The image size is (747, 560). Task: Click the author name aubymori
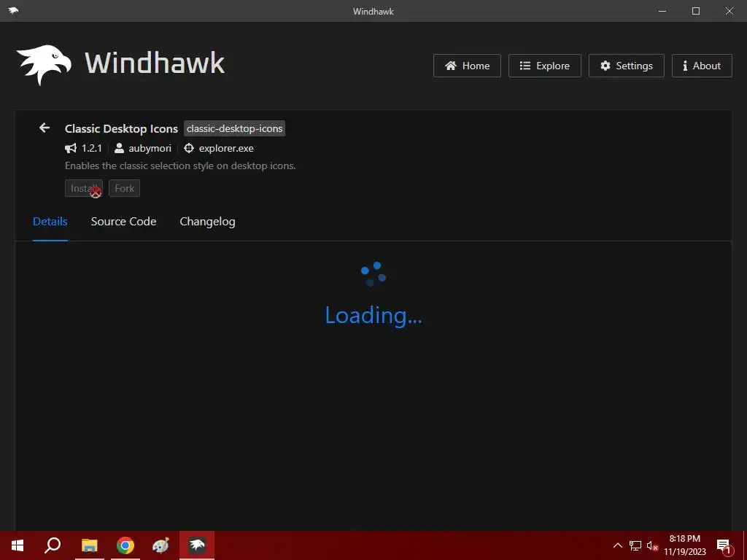point(150,148)
